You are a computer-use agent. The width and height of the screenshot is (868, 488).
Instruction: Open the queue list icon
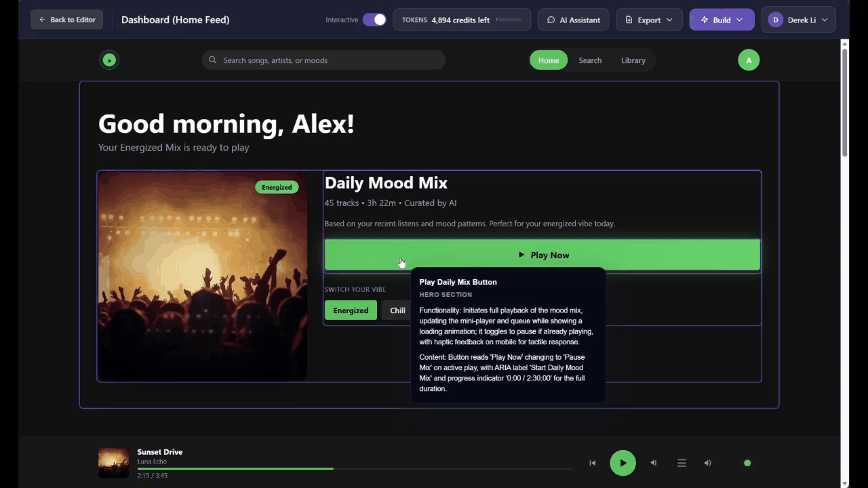(x=682, y=463)
